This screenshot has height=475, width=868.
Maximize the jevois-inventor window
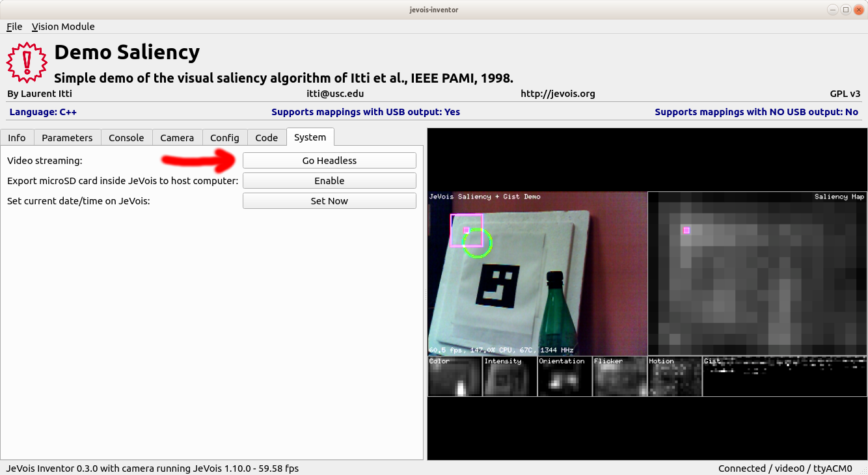pyautogui.click(x=845, y=10)
